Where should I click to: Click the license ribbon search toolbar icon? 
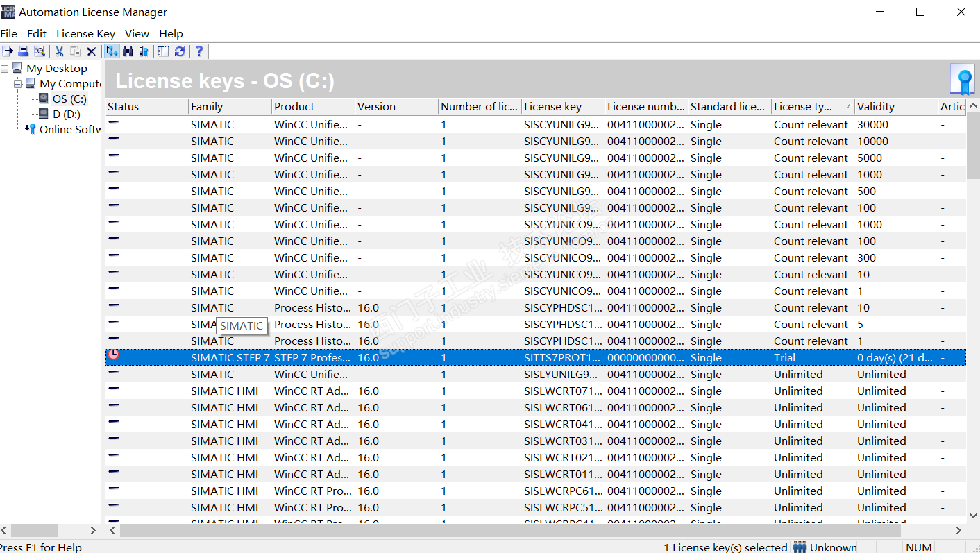(x=144, y=51)
